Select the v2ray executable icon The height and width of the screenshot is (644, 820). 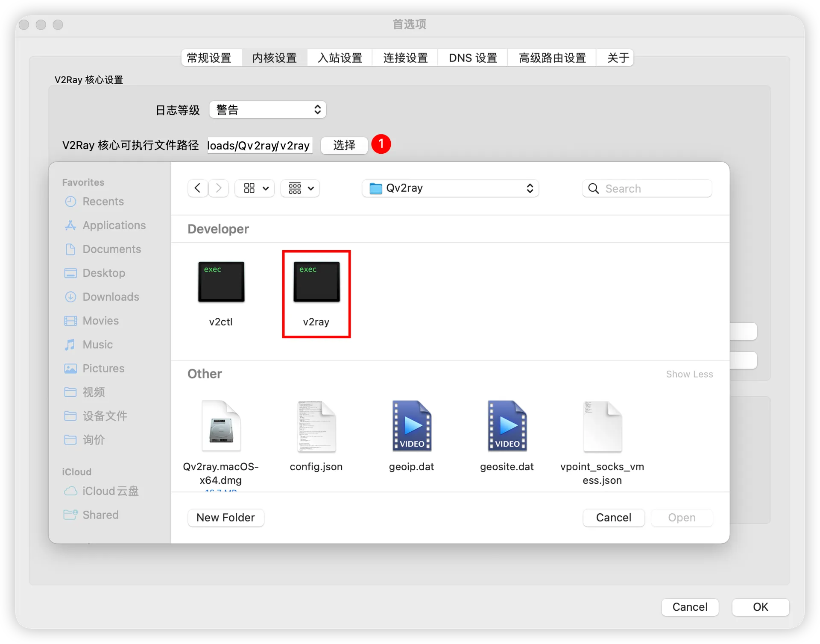tap(316, 282)
